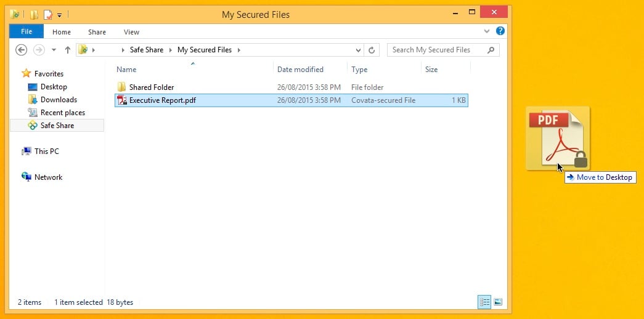Open the recent locations dropdown arrow
Screen dimensions: 644x319
click(x=54, y=50)
